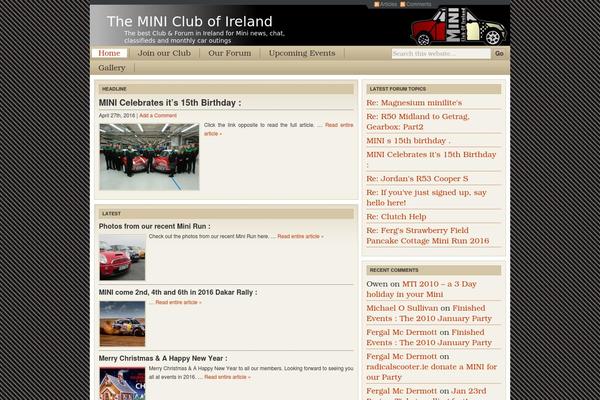Read entire article for 15th Birthday headline
The image size is (600, 400).
pos(279,129)
